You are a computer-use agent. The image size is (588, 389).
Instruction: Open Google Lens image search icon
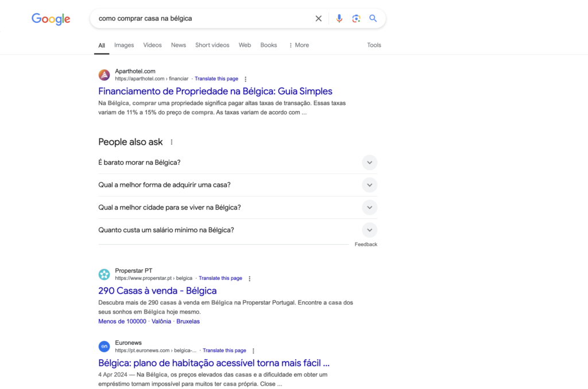[x=356, y=18]
